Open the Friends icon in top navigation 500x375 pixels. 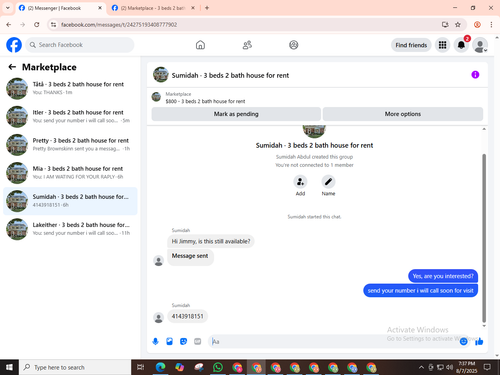click(x=247, y=45)
